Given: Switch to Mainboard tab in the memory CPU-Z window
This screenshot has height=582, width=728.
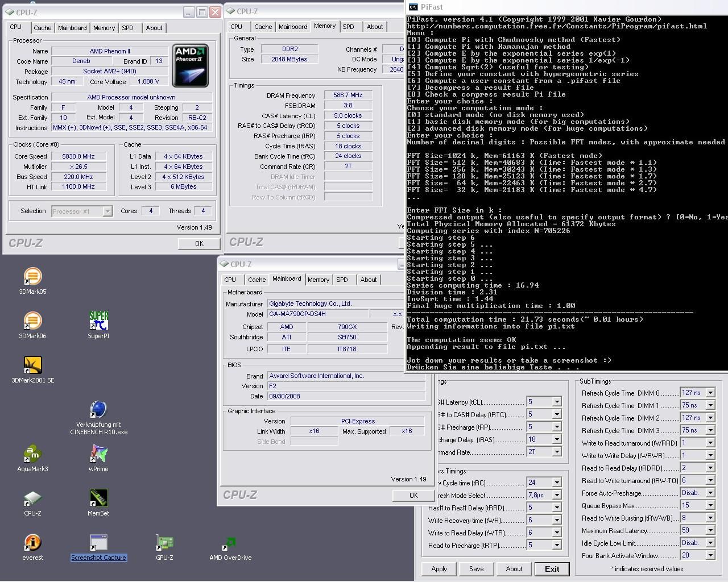Looking at the screenshot, I should pos(293,27).
